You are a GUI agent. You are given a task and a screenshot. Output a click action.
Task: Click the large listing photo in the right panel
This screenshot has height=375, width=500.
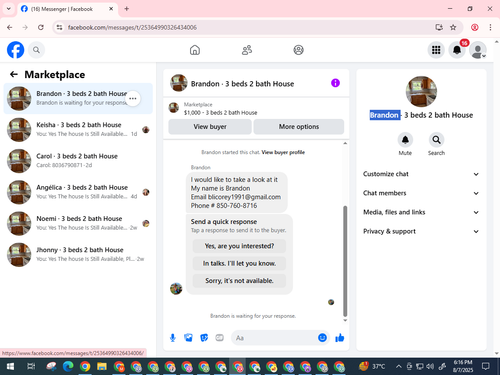[x=421, y=92]
